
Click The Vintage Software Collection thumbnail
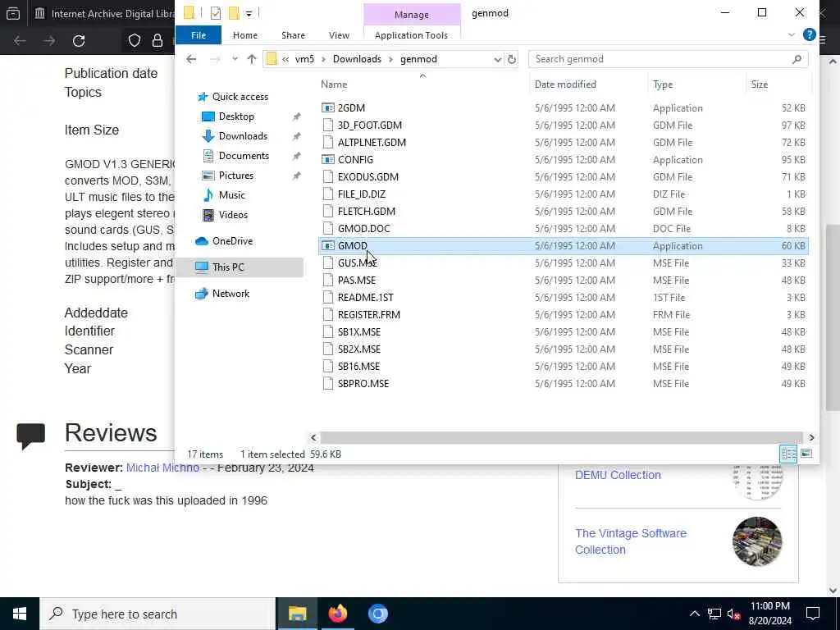757,541
